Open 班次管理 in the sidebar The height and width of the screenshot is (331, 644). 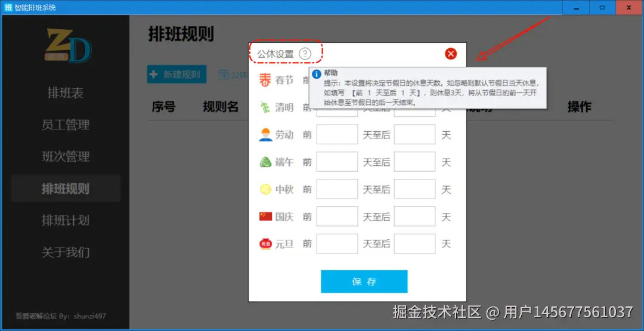pos(66,156)
